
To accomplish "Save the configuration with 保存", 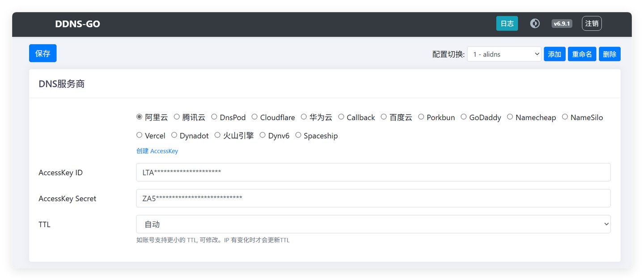I will click(42, 53).
